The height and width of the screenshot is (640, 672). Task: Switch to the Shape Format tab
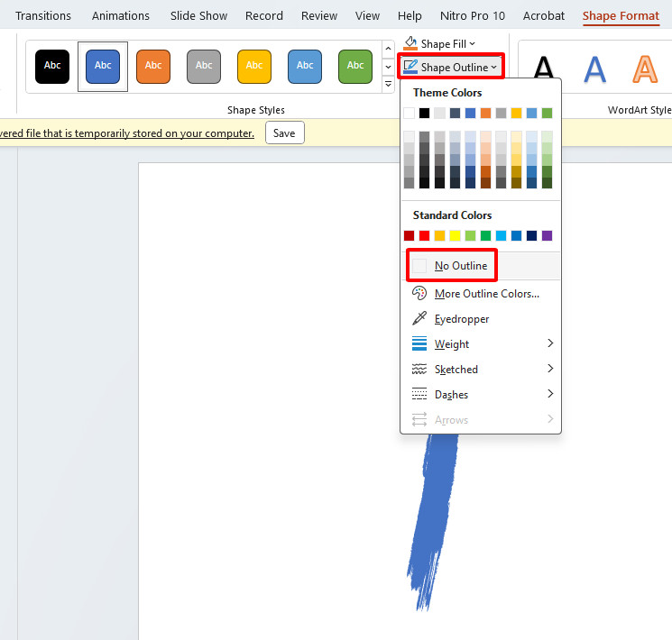pyautogui.click(x=621, y=16)
